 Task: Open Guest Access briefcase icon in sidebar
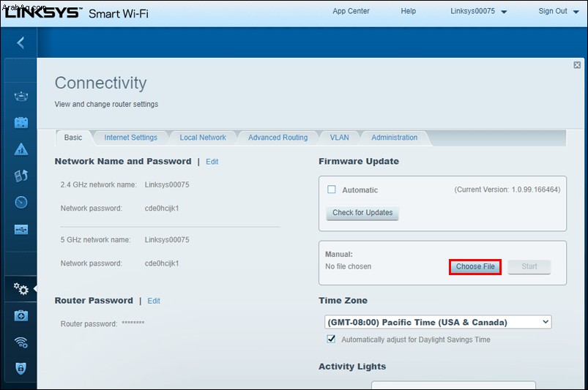21,122
